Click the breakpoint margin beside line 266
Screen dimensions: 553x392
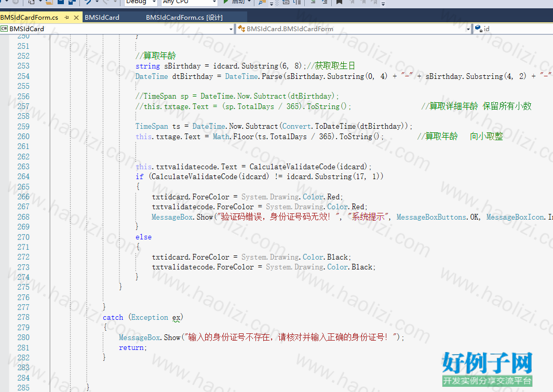[x=4, y=197]
